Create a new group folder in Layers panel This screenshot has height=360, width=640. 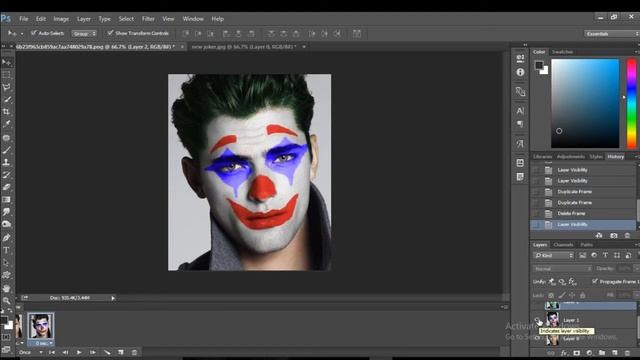(x=602, y=353)
